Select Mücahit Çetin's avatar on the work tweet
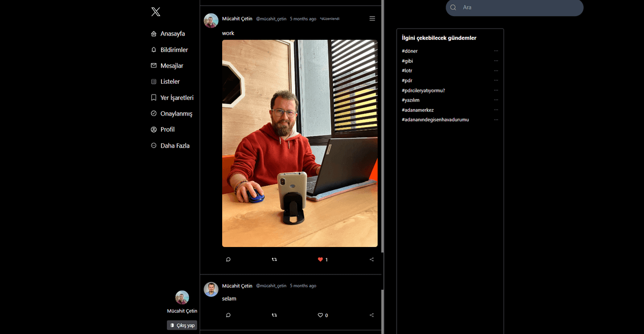The height and width of the screenshot is (334, 644). pyautogui.click(x=210, y=20)
